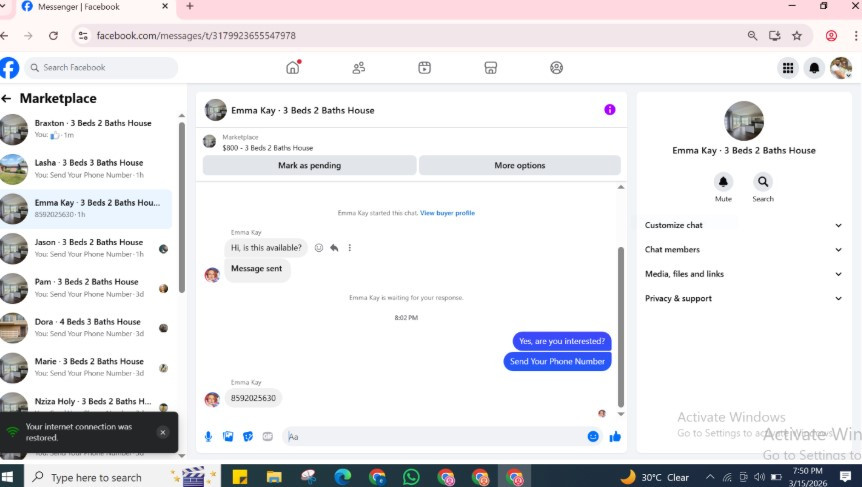Open the Windows Start menu
Image resolution: width=862 pixels, height=487 pixels.
9,477
